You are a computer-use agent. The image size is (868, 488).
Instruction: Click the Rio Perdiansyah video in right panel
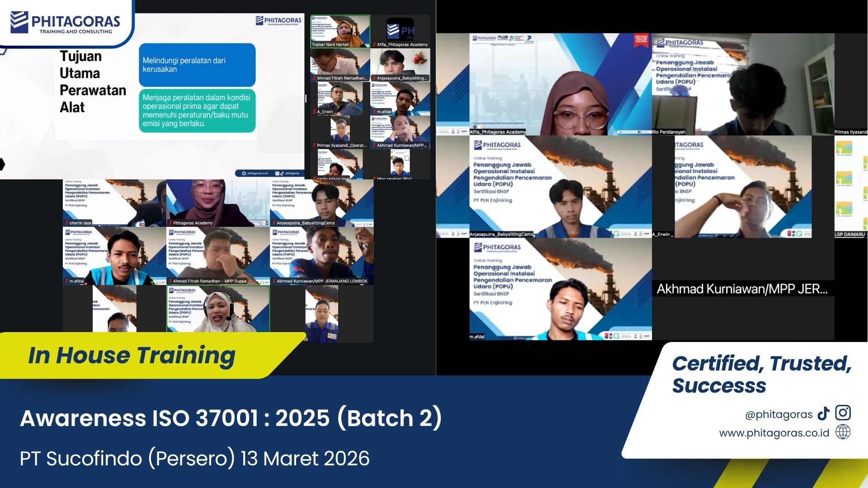(743, 84)
